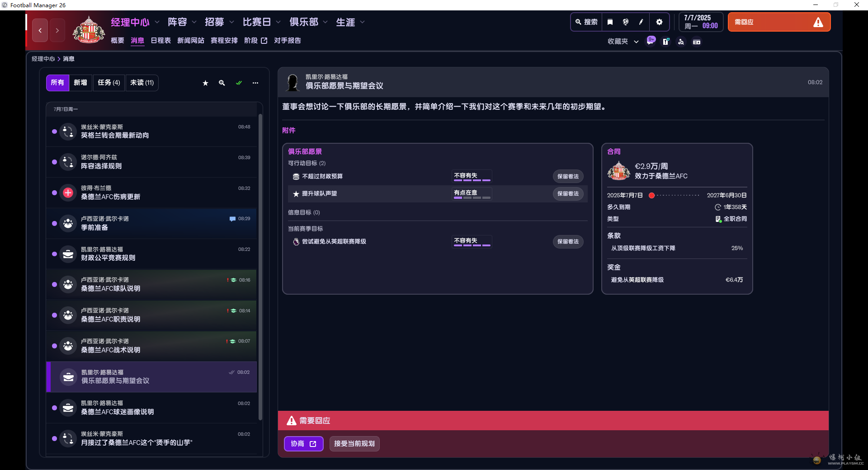The height and width of the screenshot is (470, 868).
Task: Toggle read status dot on 季前准备 message
Action: 54,223
